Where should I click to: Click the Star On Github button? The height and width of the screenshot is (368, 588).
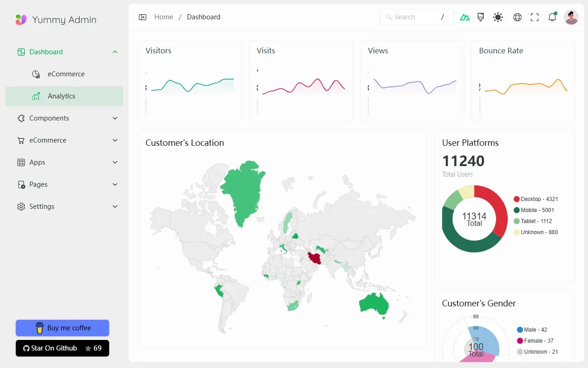tap(62, 348)
